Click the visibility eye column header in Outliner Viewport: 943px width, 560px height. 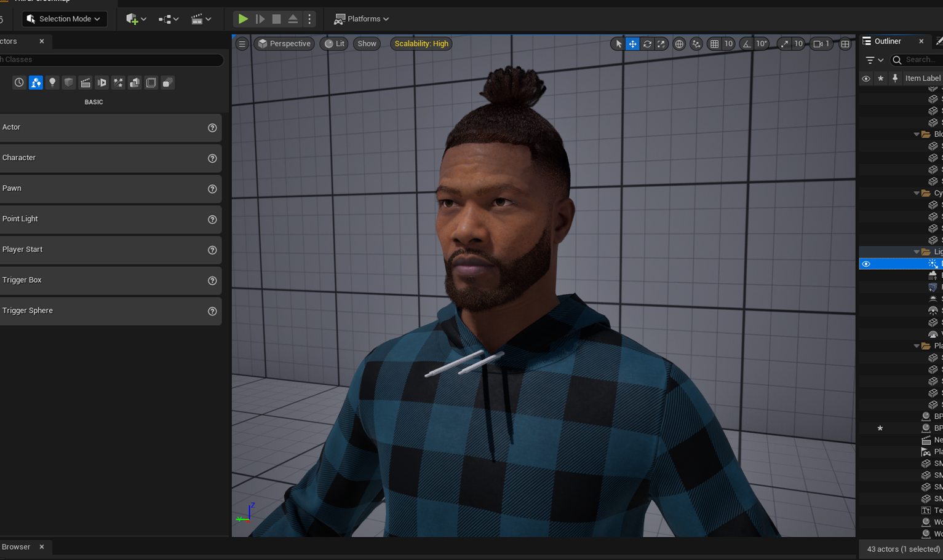pos(866,79)
